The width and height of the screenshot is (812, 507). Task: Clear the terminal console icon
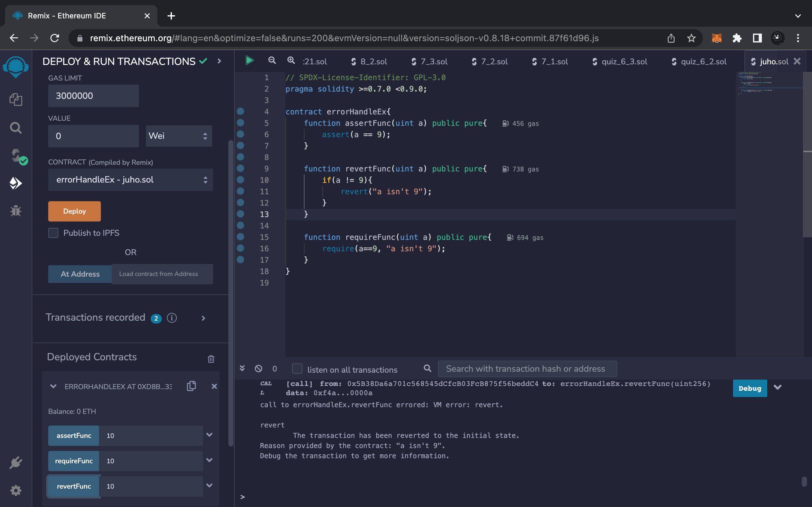(259, 369)
